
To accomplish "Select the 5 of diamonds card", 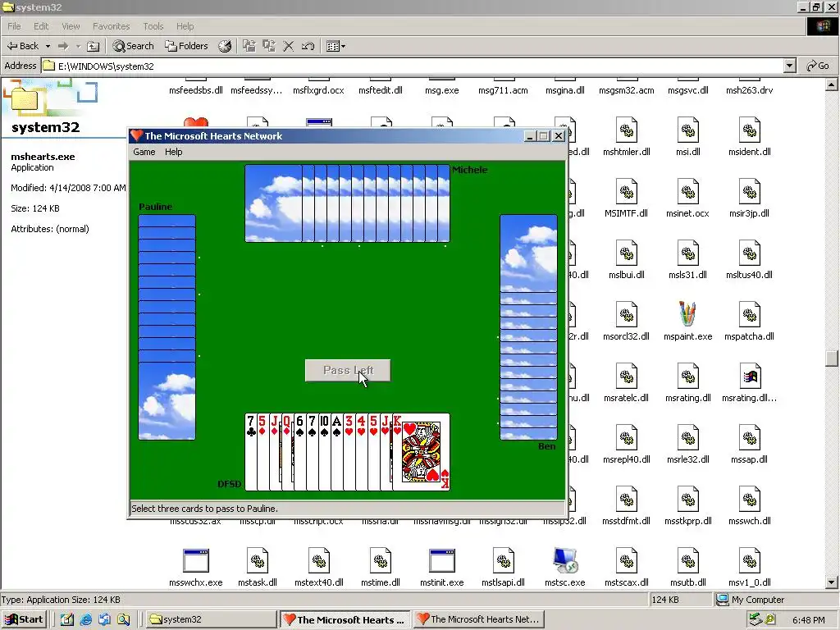I will (263, 452).
